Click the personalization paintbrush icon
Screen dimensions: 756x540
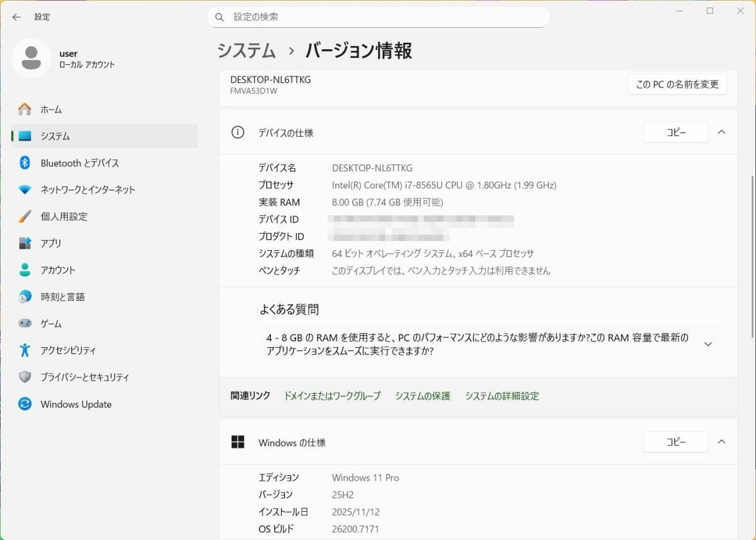pyautogui.click(x=25, y=217)
